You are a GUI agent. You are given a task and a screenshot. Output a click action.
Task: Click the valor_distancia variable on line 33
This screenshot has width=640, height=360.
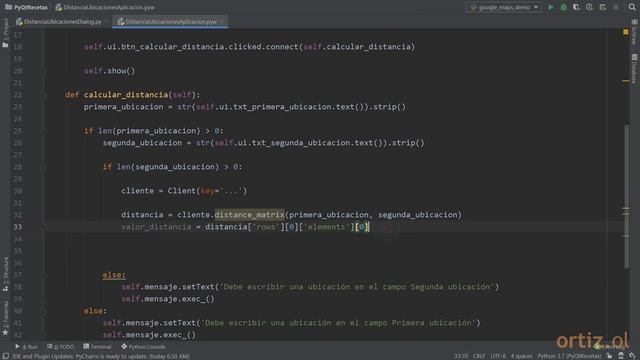tap(156, 227)
